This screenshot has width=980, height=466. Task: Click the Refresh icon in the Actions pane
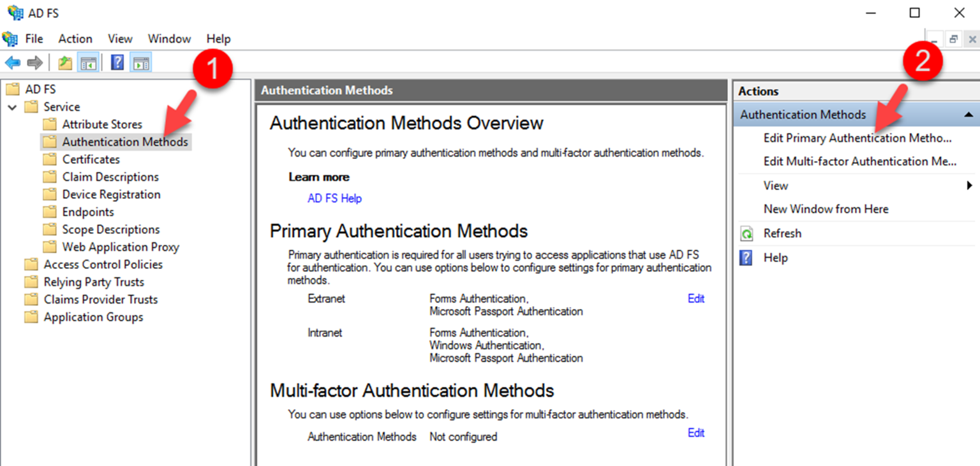[x=748, y=233]
